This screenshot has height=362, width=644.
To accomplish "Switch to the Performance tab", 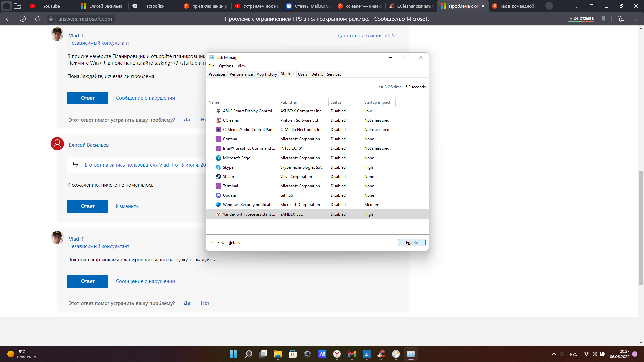I will click(241, 74).
